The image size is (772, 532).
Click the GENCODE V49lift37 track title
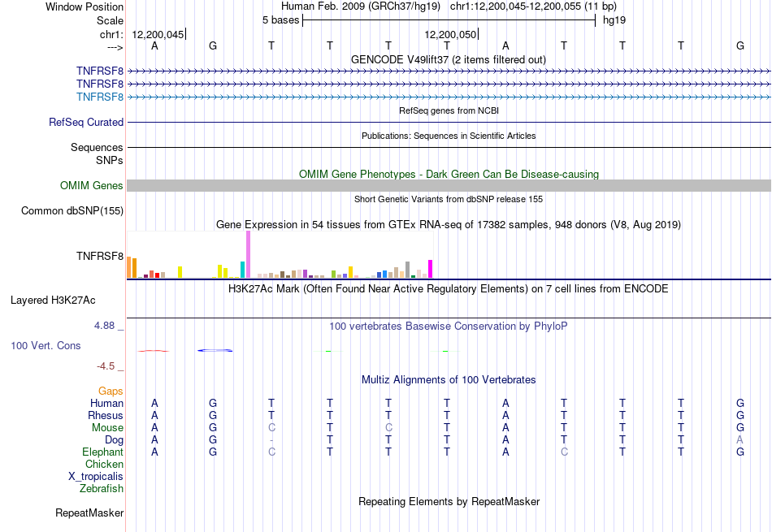[x=448, y=59]
